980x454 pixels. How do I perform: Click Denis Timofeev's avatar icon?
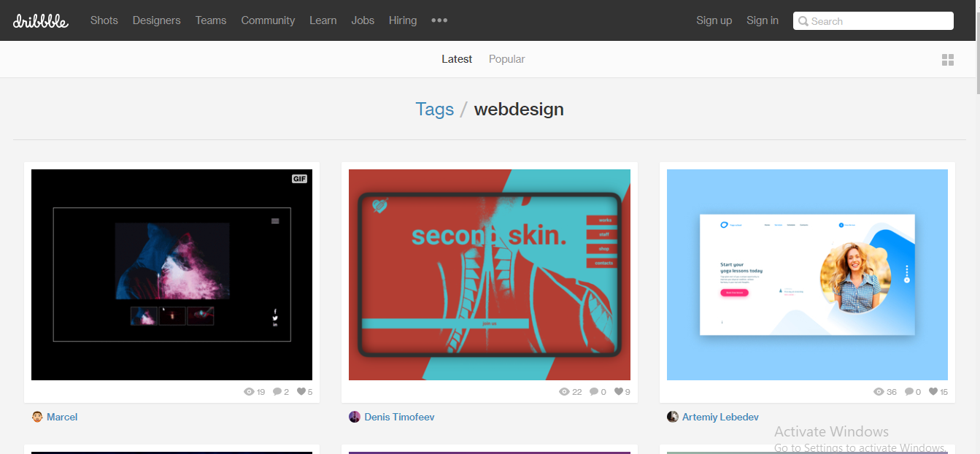click(x=355, y=416)
